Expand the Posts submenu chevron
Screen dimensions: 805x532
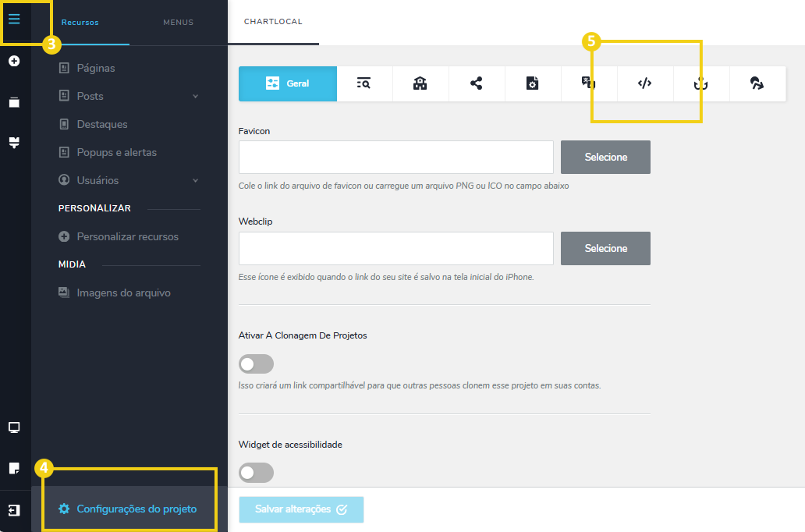195,97
